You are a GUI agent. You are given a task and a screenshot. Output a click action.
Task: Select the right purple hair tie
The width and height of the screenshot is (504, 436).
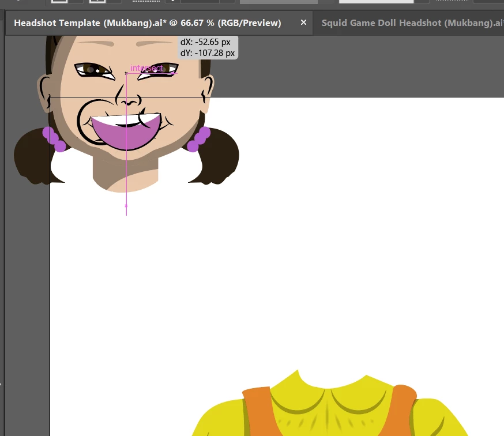[x=199, y=139]
